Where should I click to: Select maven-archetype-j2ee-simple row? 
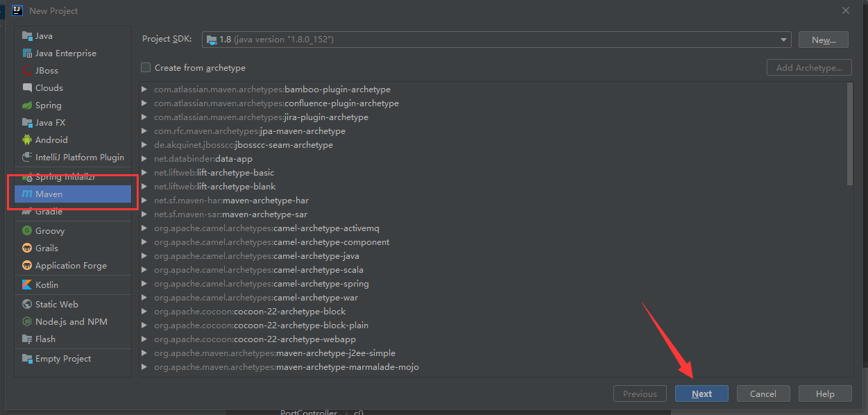493,353
